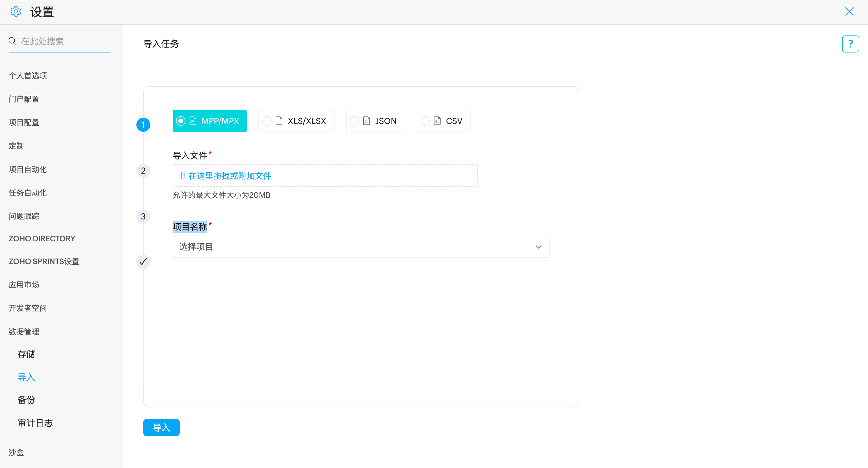Open 个人首选项 in sidebar
Image resolution: width=868 pixels, height=468 pixels.
pyautogui.click(x=28, y=76)
